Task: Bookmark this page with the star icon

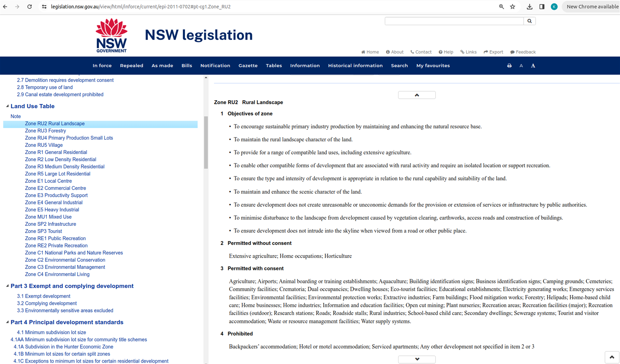Action: (x=513, y=6)
